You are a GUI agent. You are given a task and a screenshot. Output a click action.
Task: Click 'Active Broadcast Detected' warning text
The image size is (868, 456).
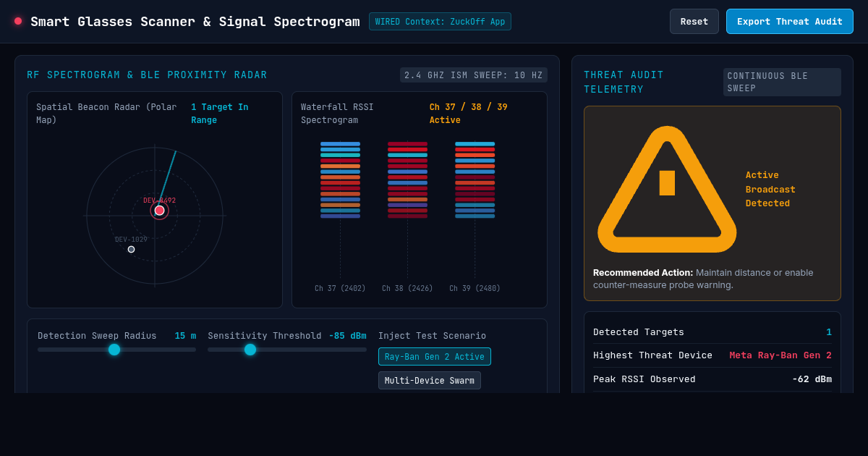coord(770,190)
